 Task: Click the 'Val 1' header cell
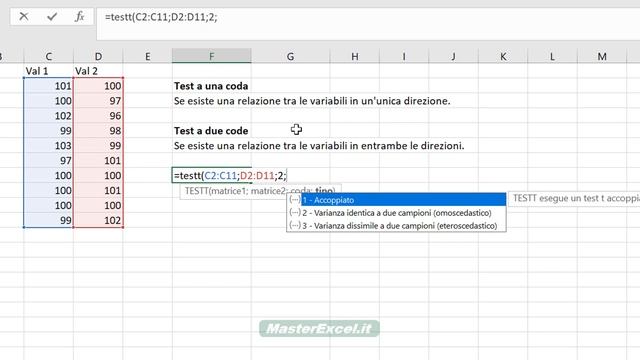point(49,71)
